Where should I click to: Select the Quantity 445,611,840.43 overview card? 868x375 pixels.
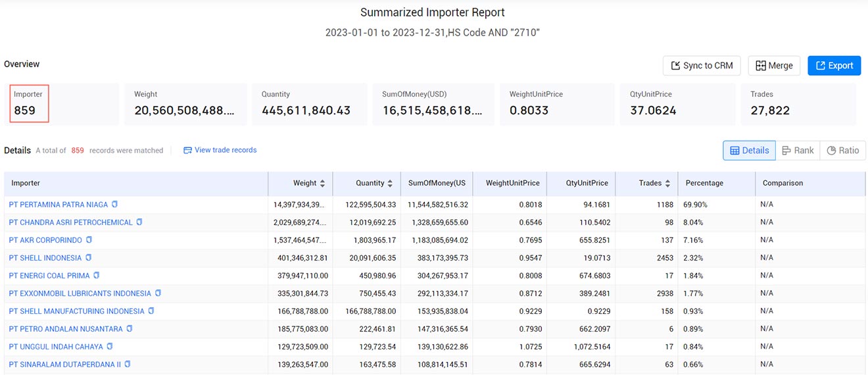(309, 104)
